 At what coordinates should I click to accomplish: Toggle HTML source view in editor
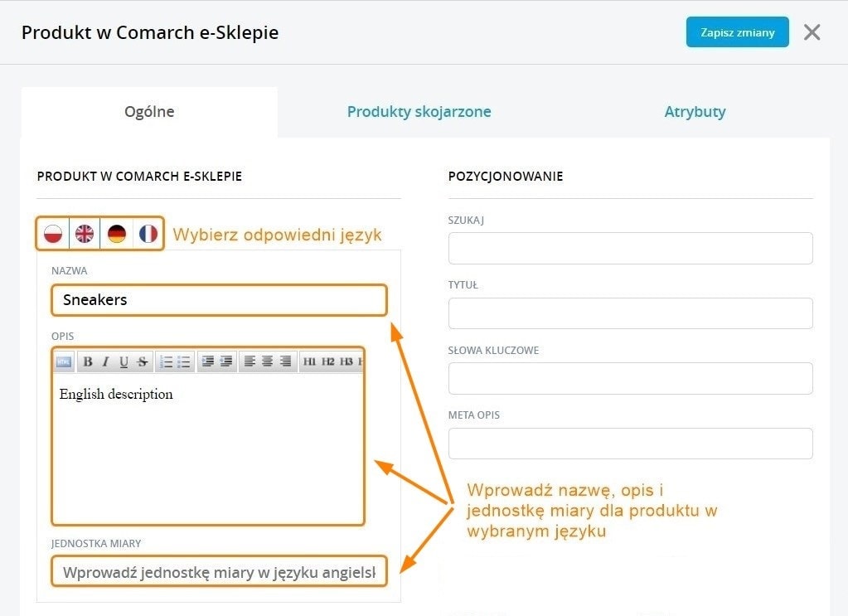[65, 361]
